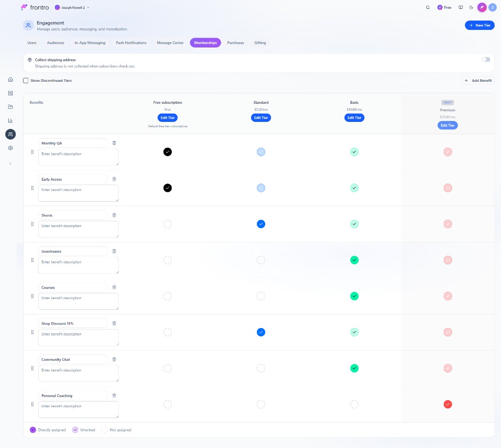The width and height of the screenshot is (501, 448).
Task: Switch to the Purchases tab
Action: tap(235, 43)
